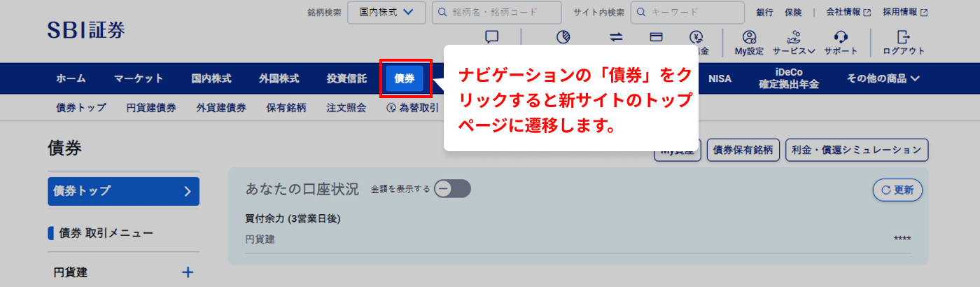The height and width of the screenshot is (287, 980).
Task: Open the サポート headset icon
Action: (841, 36)
